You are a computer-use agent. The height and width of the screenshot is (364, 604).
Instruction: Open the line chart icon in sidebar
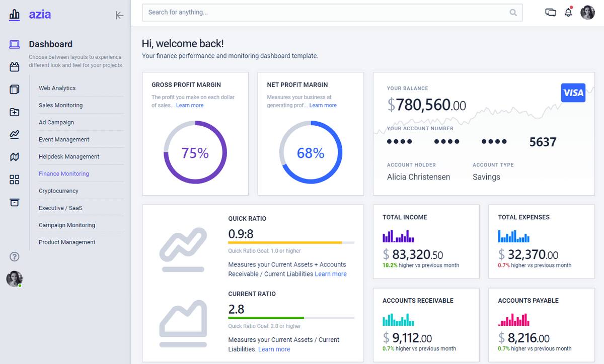coord(15,135)
